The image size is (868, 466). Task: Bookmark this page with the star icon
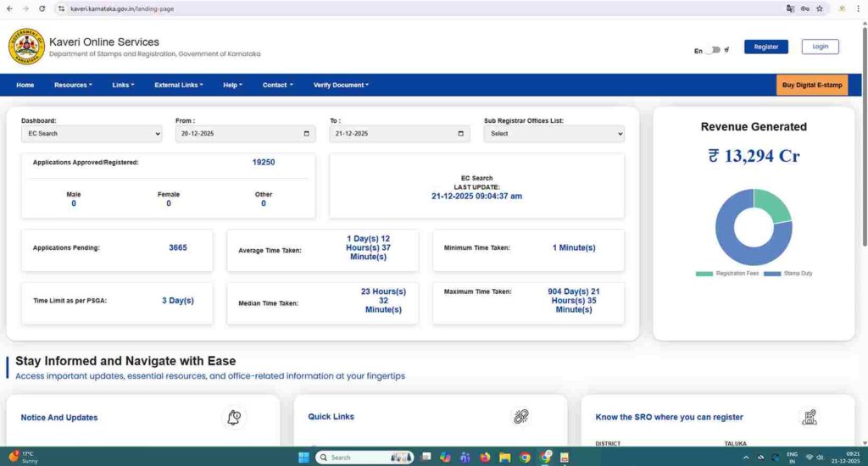(x=820, y=8)
